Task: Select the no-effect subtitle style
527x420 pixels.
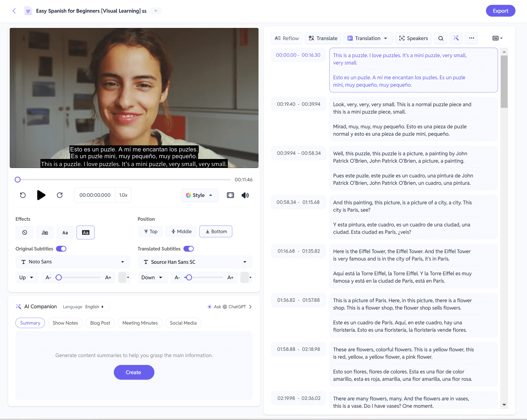Action: tap(24, 232)
